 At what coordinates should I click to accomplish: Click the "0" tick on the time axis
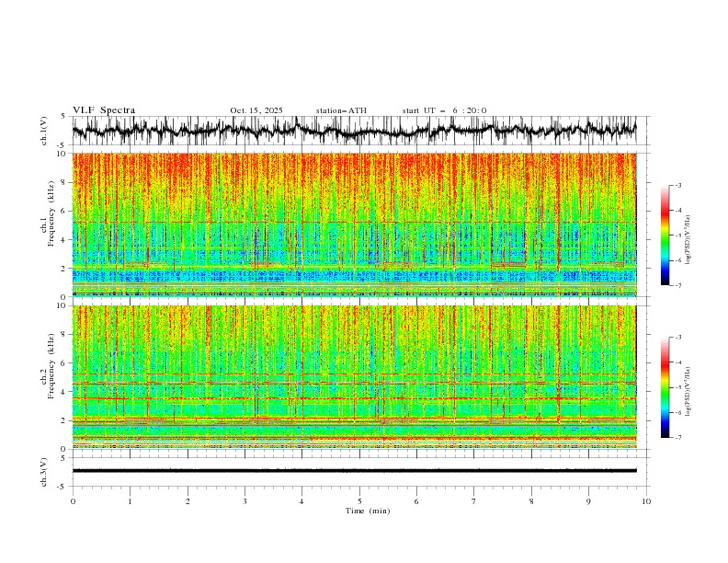click(x=73, y=501)
